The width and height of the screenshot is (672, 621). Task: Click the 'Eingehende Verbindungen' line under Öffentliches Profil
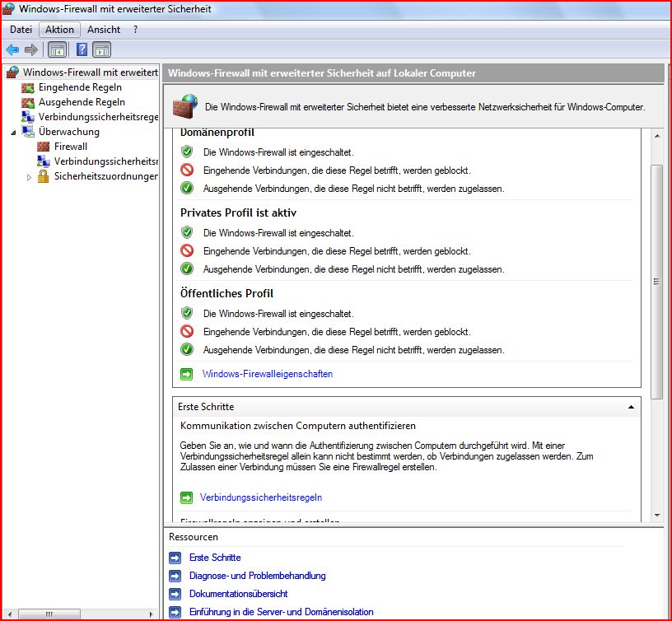click(337, 332)
